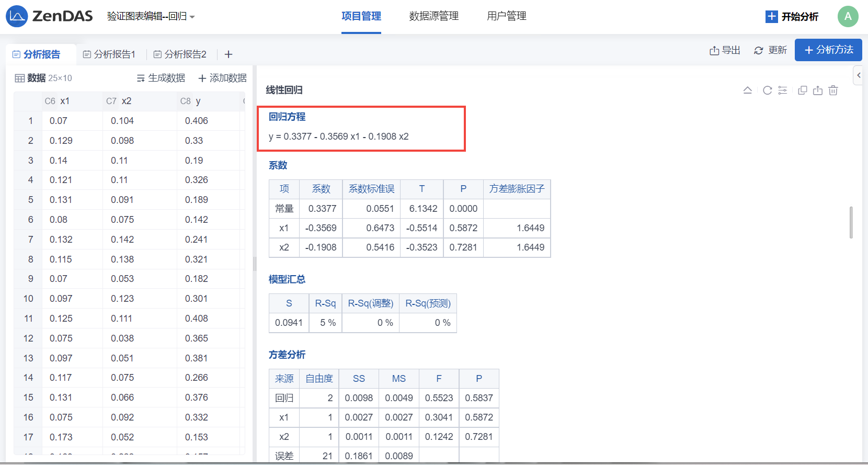Click the 分析方法 add button
This screenshot has width=868, height=465.
[828, 50]
